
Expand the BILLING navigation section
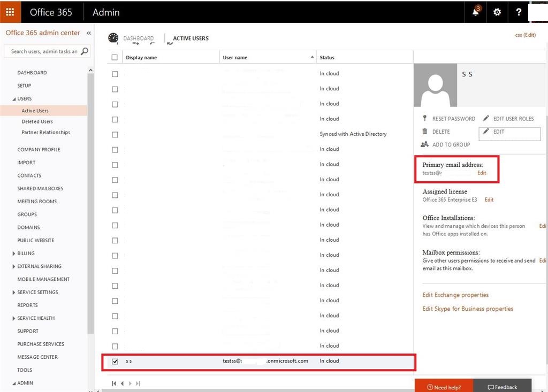(x=13, y=253)
